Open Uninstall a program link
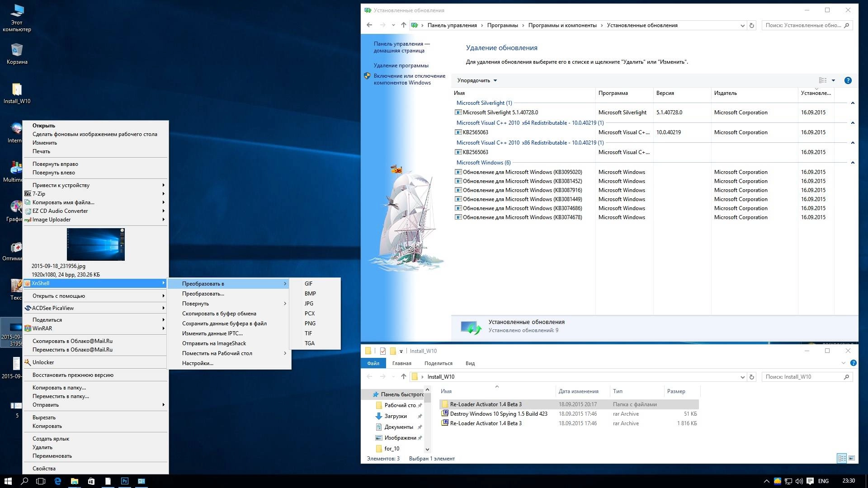 coord(401,66)
